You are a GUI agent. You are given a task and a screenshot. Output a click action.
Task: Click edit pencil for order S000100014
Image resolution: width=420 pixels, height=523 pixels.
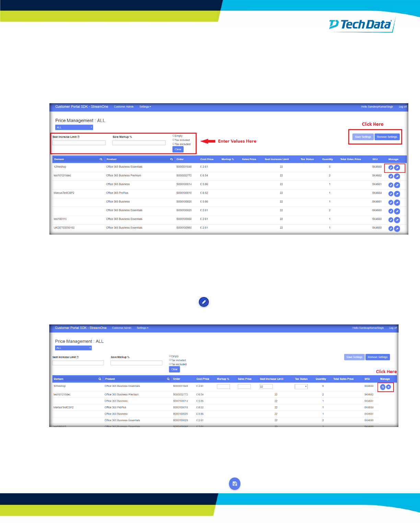[390, 185]
